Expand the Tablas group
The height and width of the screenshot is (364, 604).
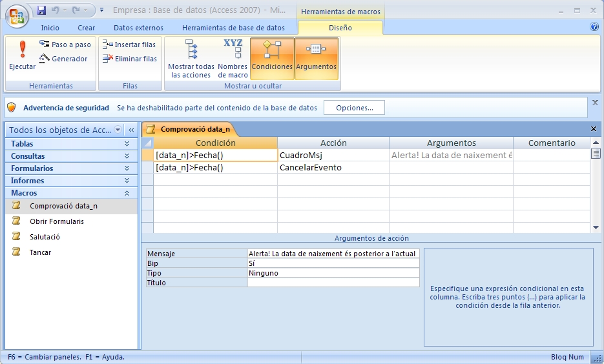(x=127, y=144)
